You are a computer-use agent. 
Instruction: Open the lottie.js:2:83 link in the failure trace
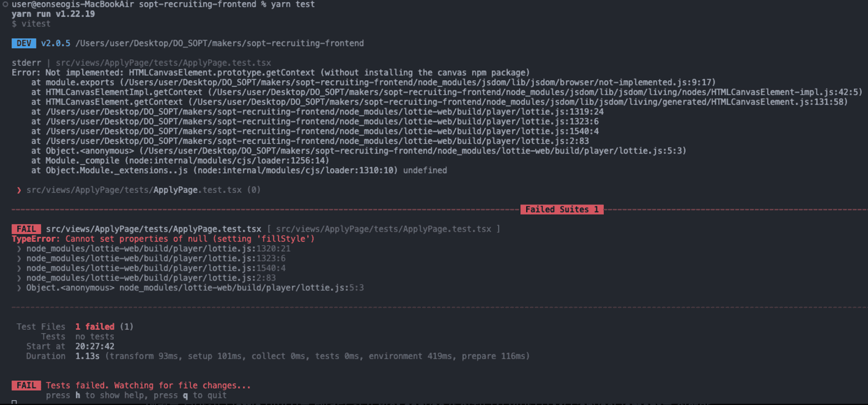pos(151,278)
